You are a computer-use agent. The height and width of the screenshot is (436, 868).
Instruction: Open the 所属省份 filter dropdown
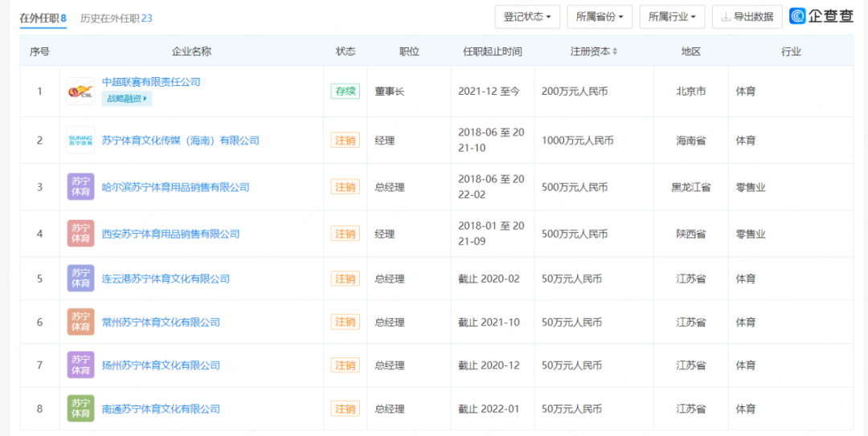click(x=600, y=17)
